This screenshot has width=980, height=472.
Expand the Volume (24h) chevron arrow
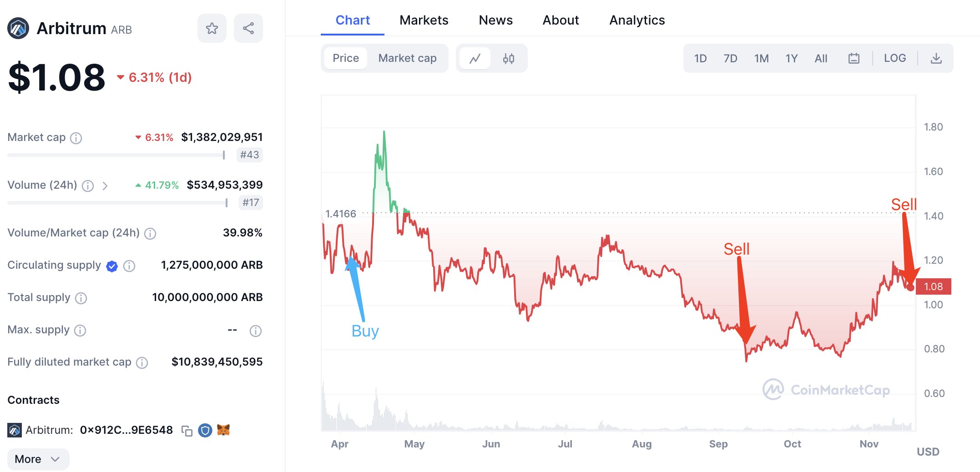pos(105,186)
